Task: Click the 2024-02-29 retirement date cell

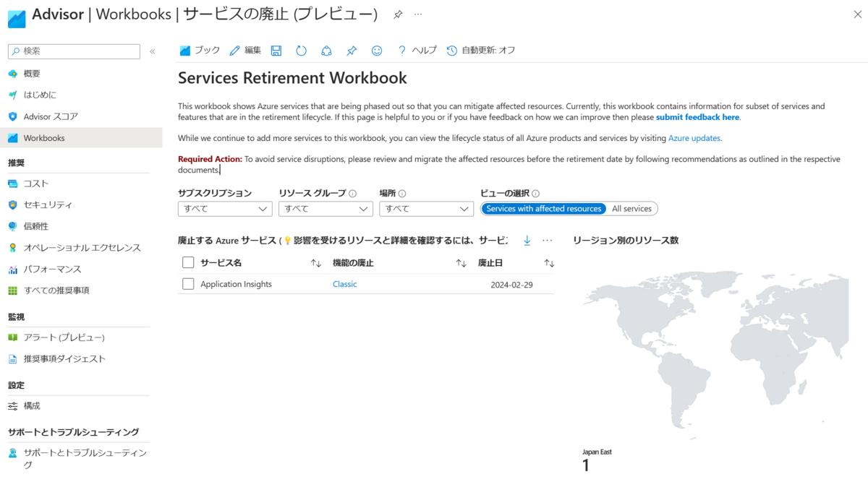Action: [x=512, y=285]
